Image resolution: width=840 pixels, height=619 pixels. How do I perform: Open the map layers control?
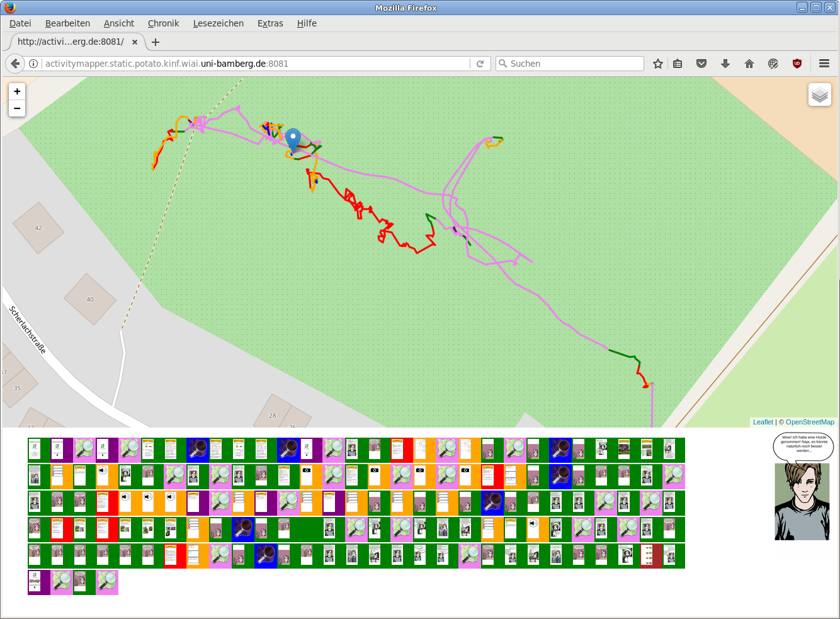[819, 95]
